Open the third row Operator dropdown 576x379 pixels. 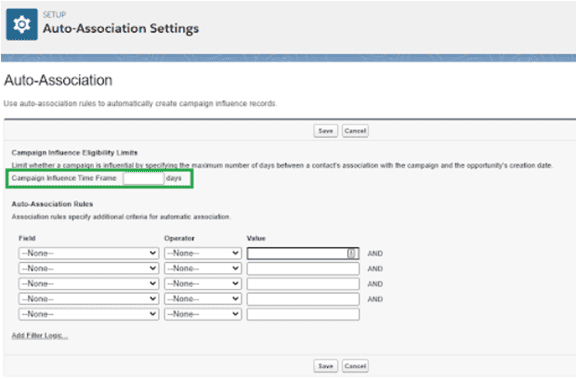click(203, 284)
